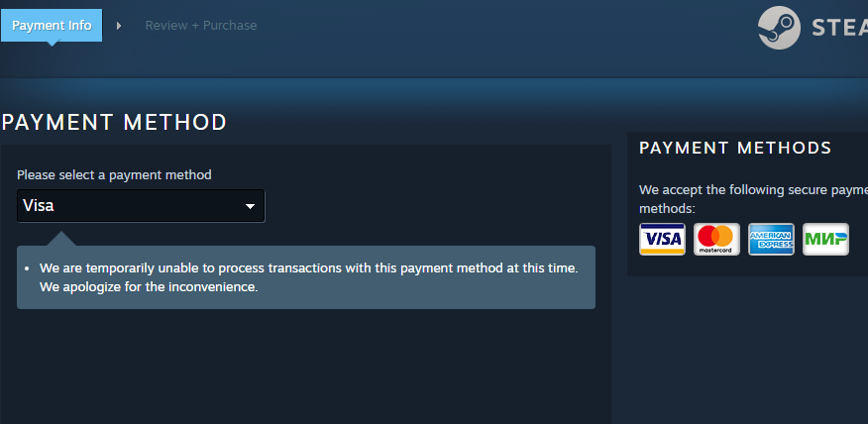The image size is (868, 424).
Task: Click the arrow between checkout steps
Action: pos(119,26)
